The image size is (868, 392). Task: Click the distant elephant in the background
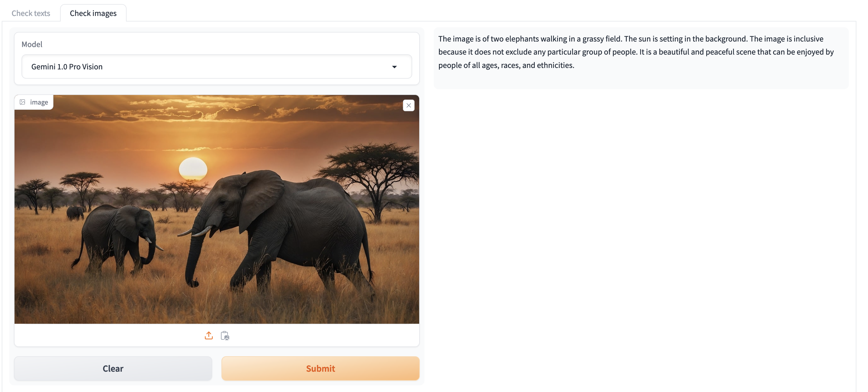click(75, 213)
